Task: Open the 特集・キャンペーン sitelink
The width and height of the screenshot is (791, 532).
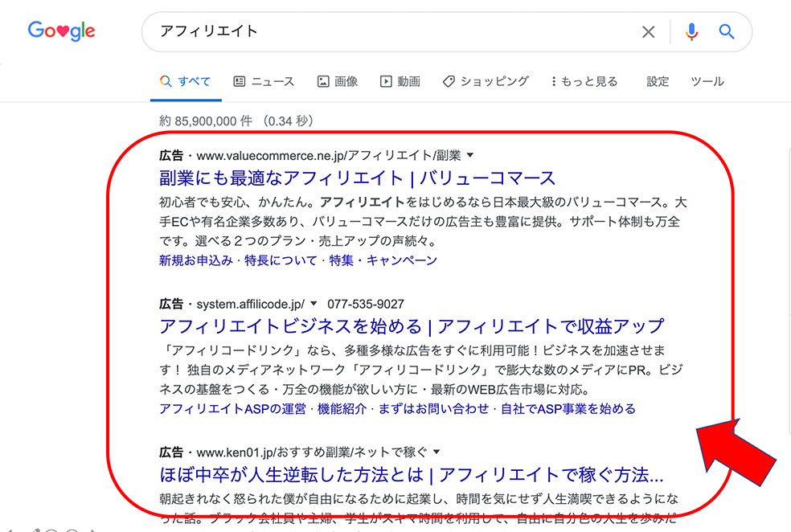Action: 383,260
